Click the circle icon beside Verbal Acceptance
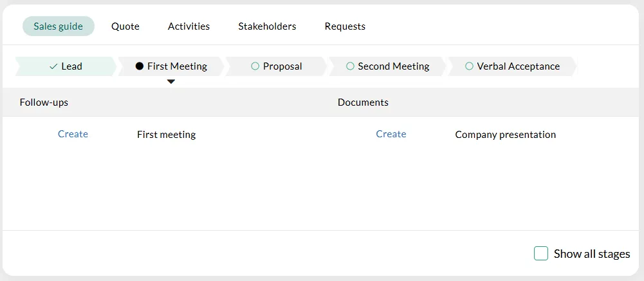The width and height of the screenshot is (644, 281). pos(469,66)
